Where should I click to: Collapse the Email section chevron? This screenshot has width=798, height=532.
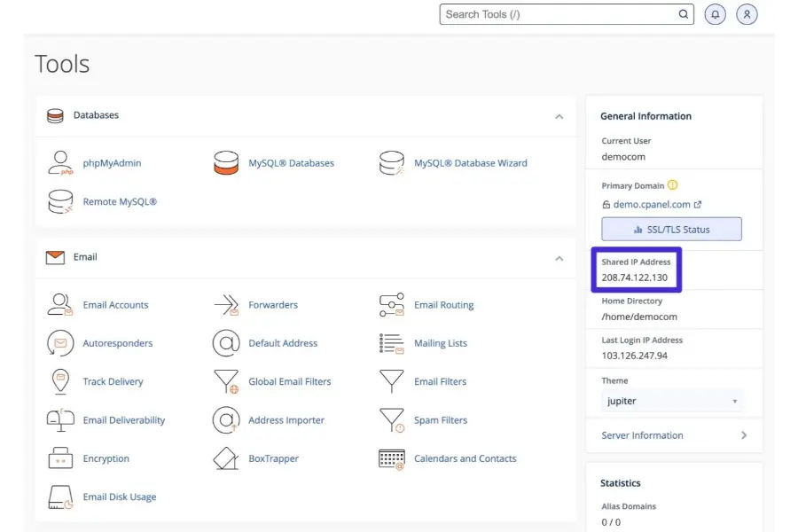559,259
